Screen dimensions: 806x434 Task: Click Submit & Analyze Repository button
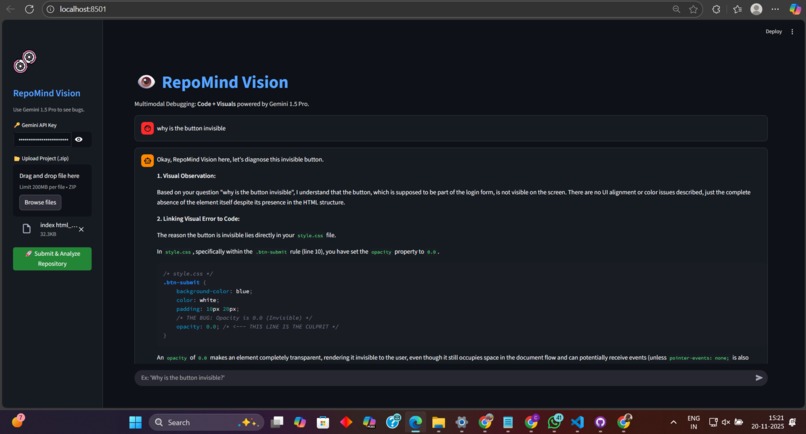pyautogui.click(x=52, y=259)
